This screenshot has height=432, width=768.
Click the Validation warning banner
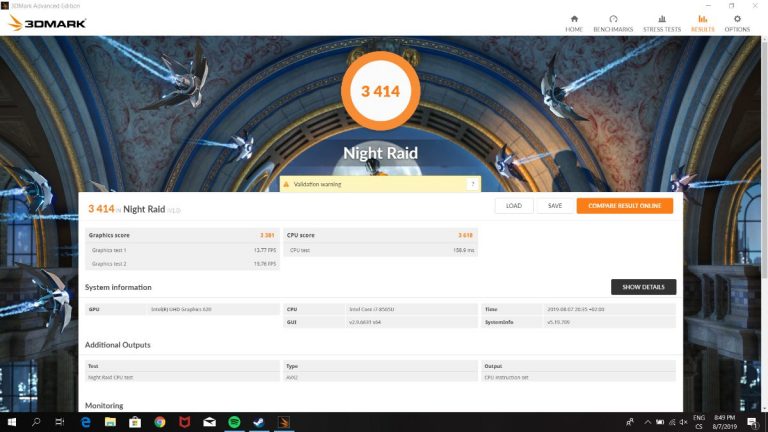(x=370, y=184)
